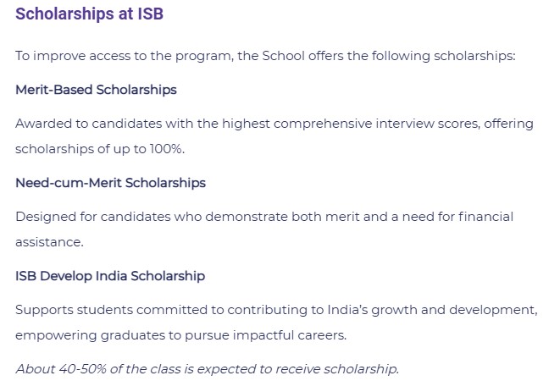Select the "ISB Develop India Scholarship" subheading

click(x=110, y=275)
